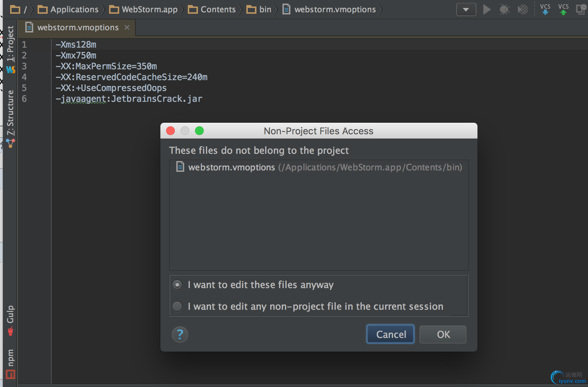Click the Run with Coverage icon
Viewport: 588px width, 387px height.
point(523,9)
